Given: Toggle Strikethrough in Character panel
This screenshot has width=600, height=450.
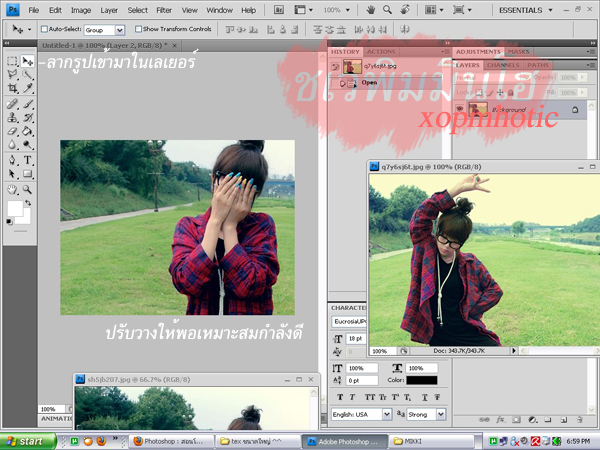Looking at the screenshot, I should [437, 397].
